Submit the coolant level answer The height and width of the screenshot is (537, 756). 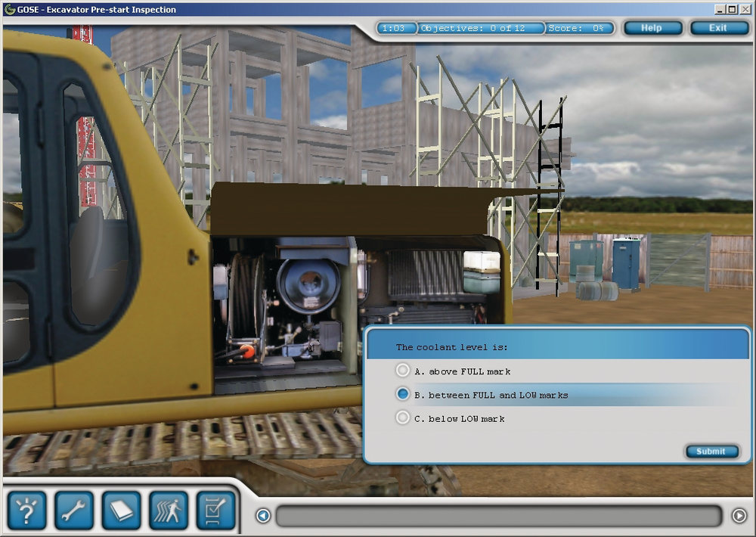tap(711, 452)
